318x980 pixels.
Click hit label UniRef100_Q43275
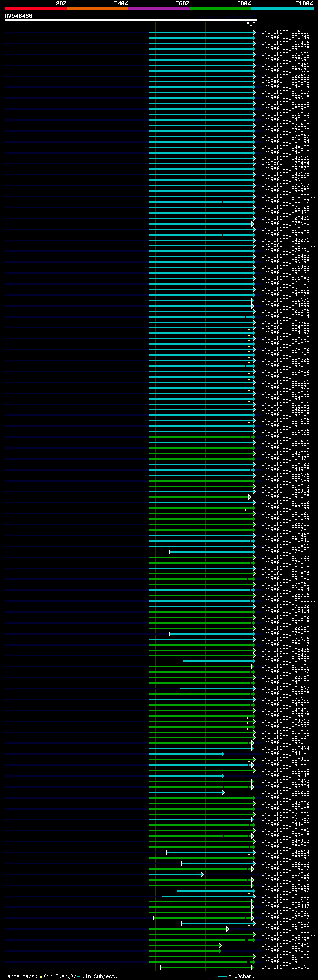coord(285,294)
